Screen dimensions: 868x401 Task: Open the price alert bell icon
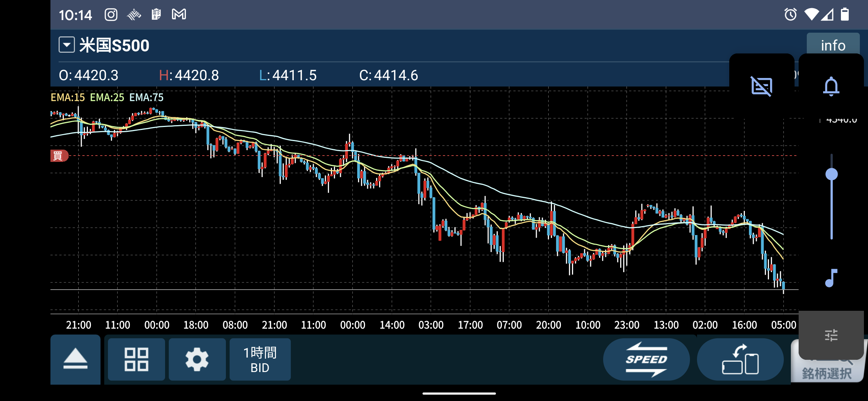pos(831,86)
